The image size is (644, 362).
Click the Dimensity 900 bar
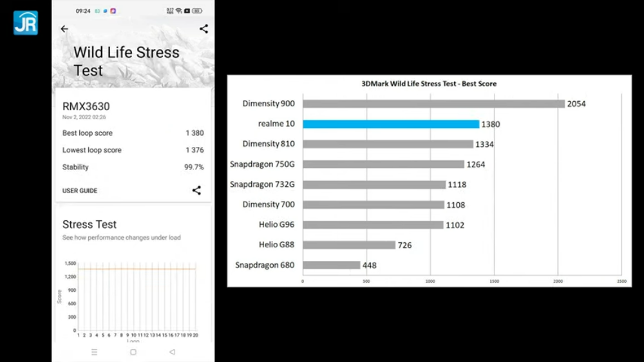click(x=433, y=104)
